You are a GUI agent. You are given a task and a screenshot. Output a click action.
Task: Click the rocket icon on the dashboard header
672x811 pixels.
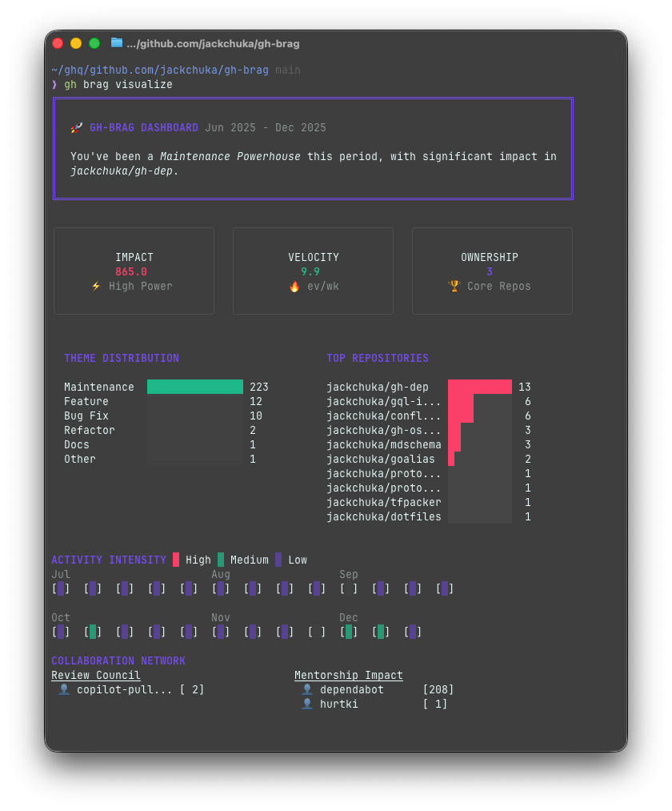tap(77, 126)
